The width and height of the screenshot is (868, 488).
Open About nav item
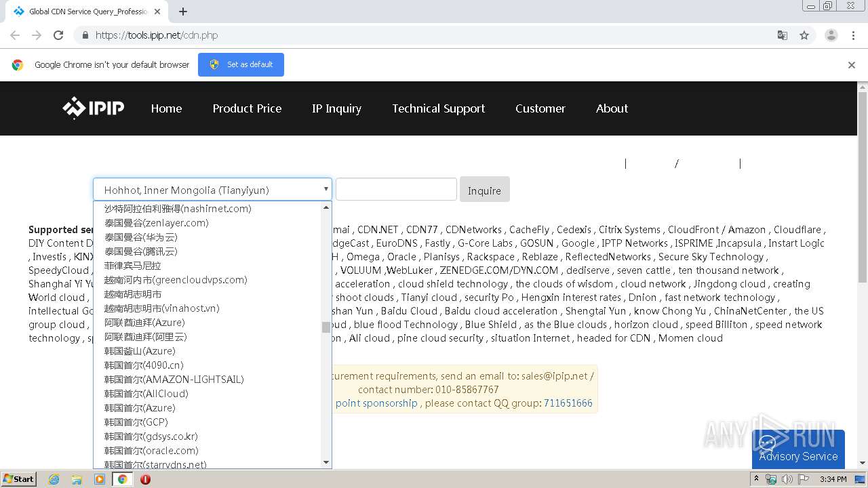tap(612, 108)
